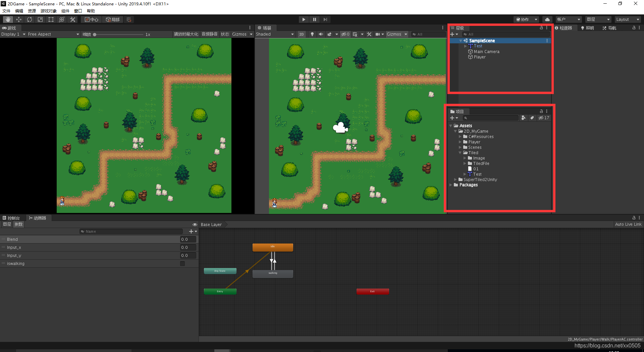Select the Rotate tool

(30, 19)
